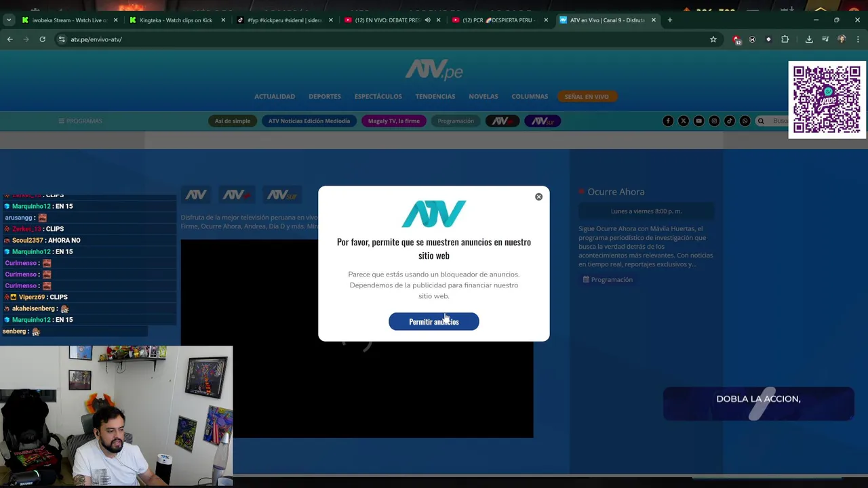This screenshot has width=868, height=488.
Task: Open the media control music-list icon
Action: [x=825, y=39]
